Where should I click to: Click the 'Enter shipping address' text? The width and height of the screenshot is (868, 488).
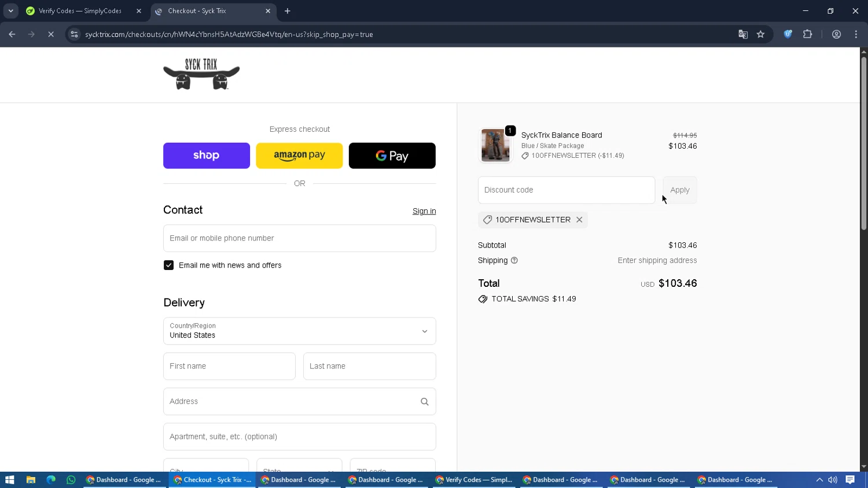tap(657, 260)
